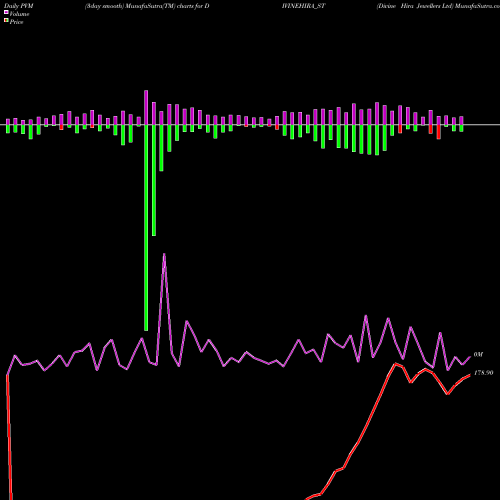Click the Divine Hira Jewellers Ltd label
The height and width of the screenshot is (500, 500).
click(x=415, y=6)
